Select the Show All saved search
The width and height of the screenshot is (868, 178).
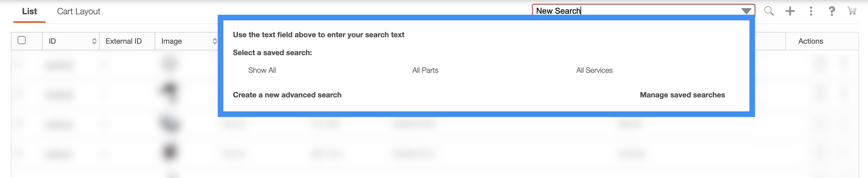click(262, 70)
